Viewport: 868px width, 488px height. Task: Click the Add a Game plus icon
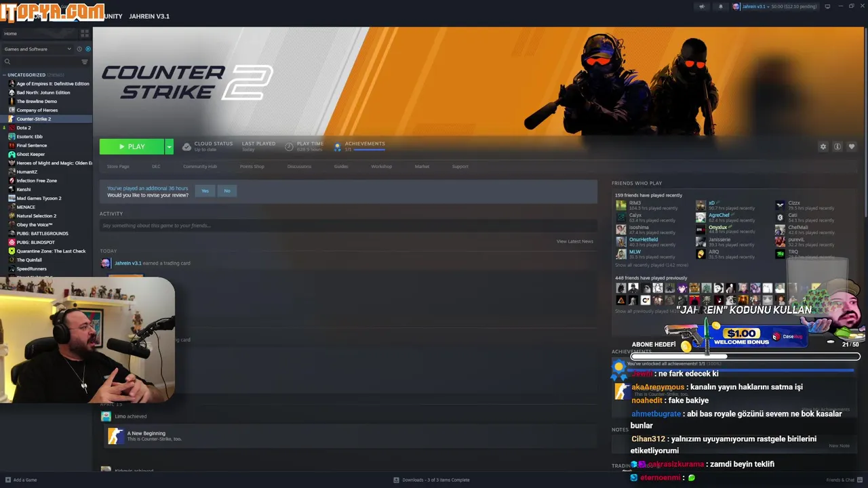(8, 480)
